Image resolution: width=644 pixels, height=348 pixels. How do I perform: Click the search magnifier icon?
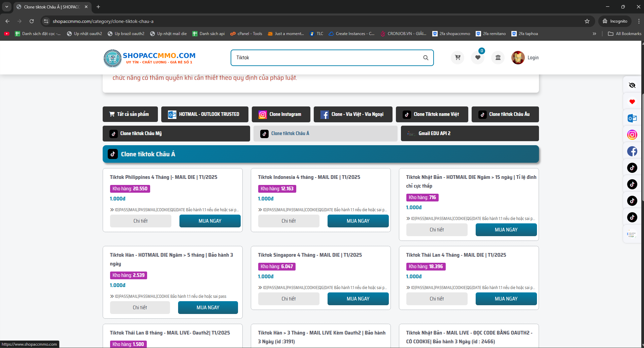coord(426,58)
